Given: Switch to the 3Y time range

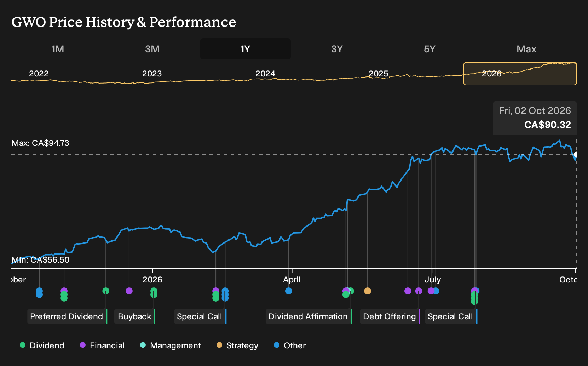Looking at the screenshot, I should click(x=337, y=49).
